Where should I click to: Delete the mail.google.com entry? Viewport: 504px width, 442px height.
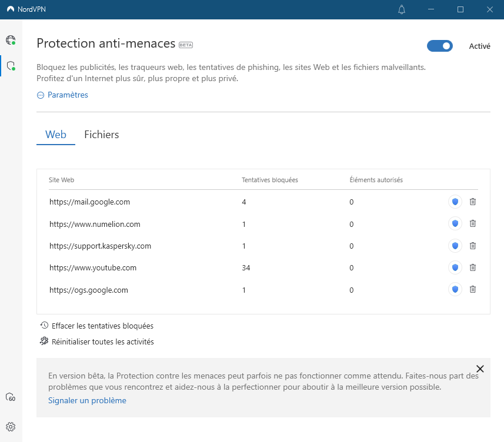tap(472, 202)
